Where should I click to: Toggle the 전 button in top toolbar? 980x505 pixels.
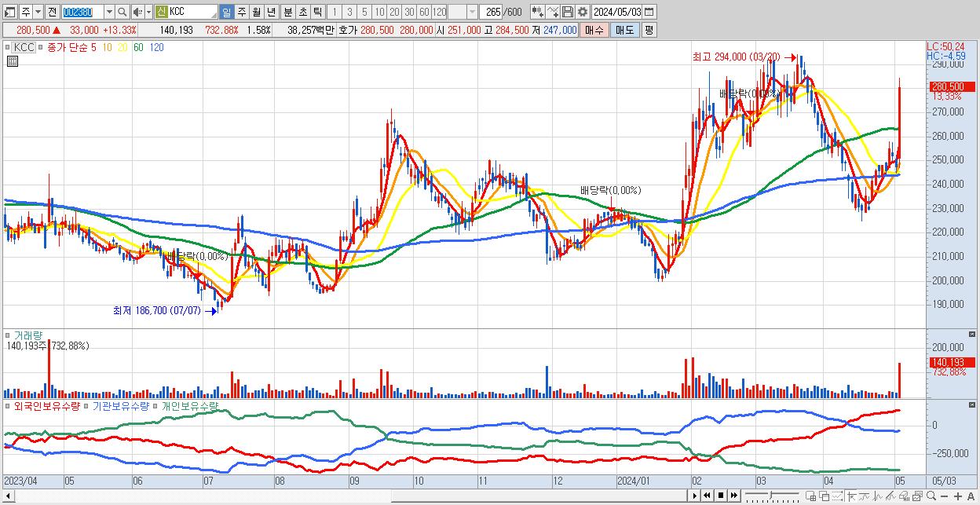[53, 12]
